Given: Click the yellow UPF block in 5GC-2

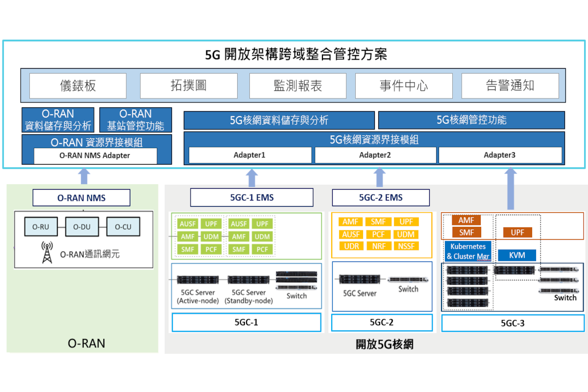Looking at the screenshot, I should tap(406, 222).
